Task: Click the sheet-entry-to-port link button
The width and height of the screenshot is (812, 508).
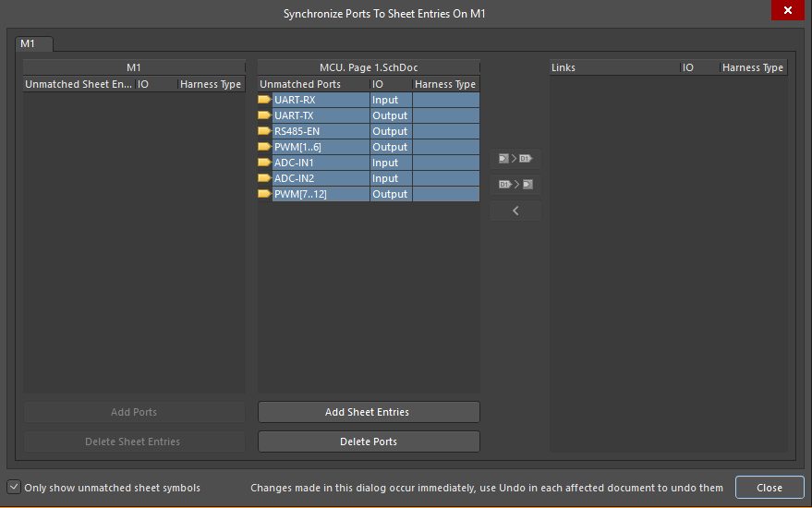Action: (x=515, y=159)
